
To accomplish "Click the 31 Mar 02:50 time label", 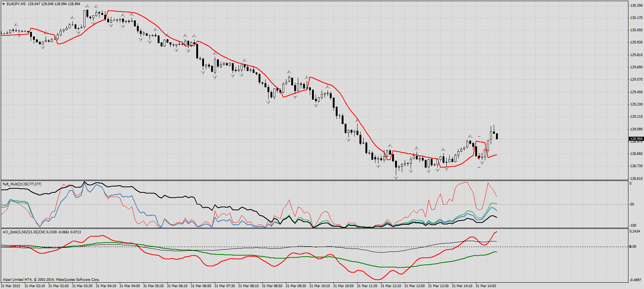I will 59,286.
